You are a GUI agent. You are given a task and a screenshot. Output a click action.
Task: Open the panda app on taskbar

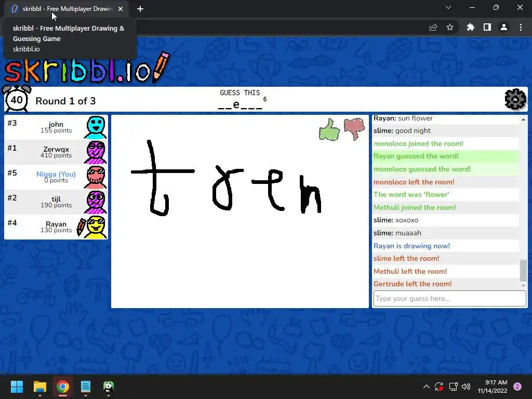(108, 387)
